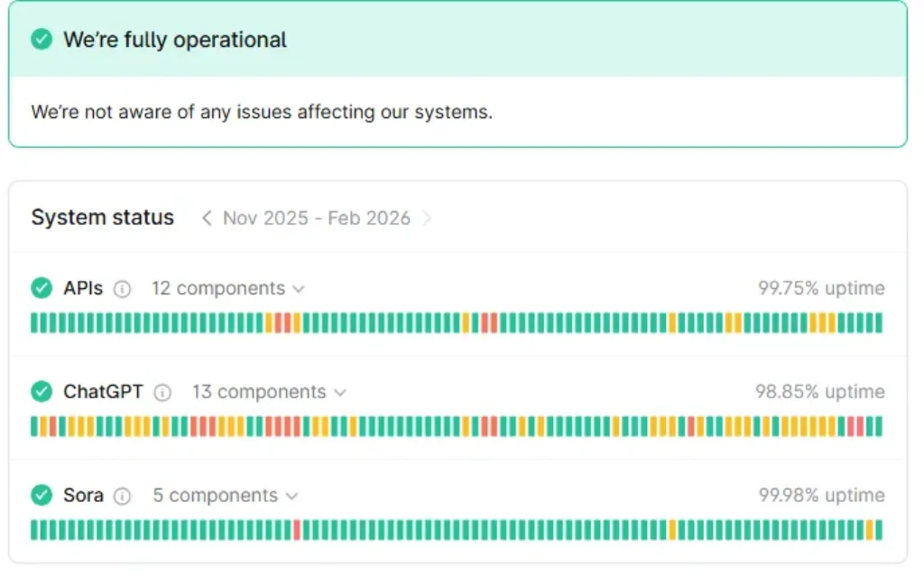
Task: Click the info icon next to Sora
Action: 123,497
